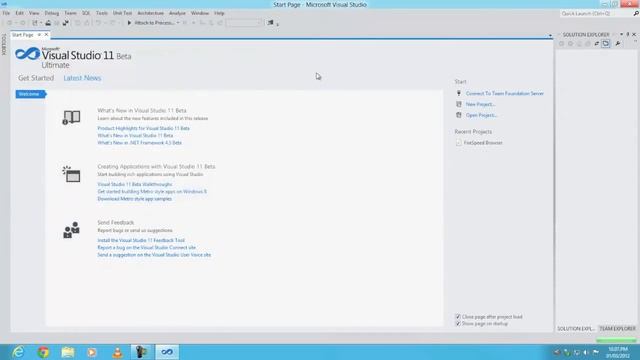This screenshot has width=640, height=360.
Task: Expand the Toolbox side tab
Action: (4, 44)
